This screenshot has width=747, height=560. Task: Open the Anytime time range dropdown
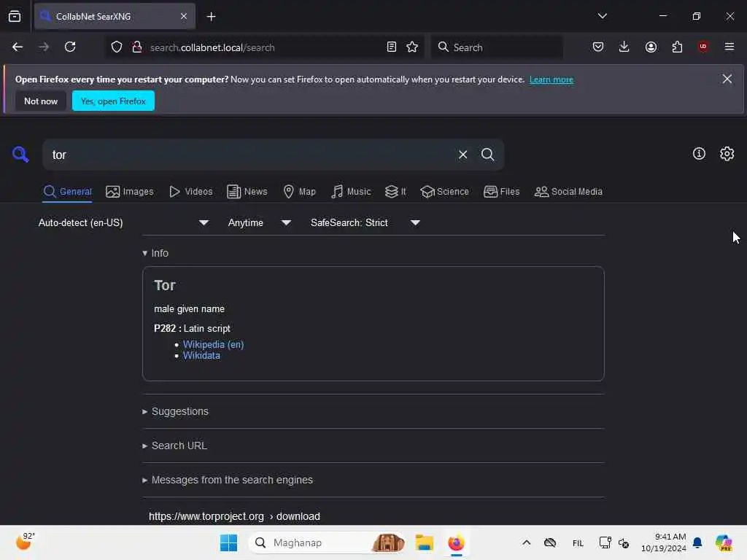click(259, 222)
